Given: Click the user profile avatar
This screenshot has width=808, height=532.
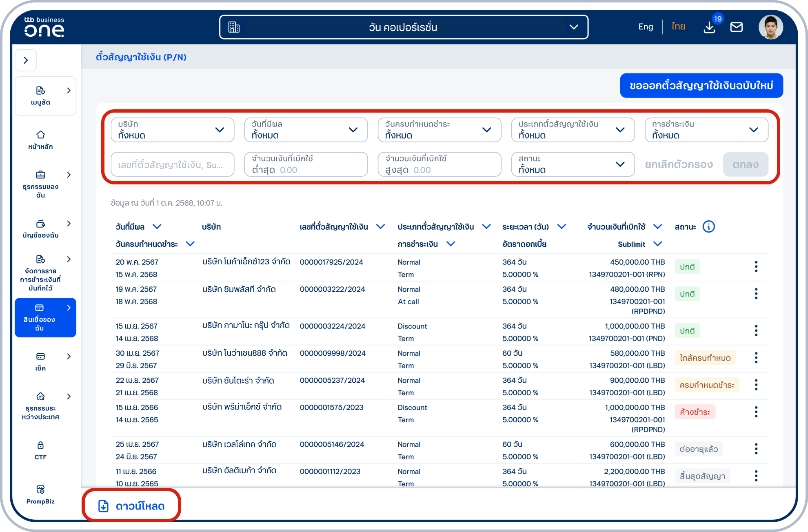Looking at the screenshot, I should point(770,27).
